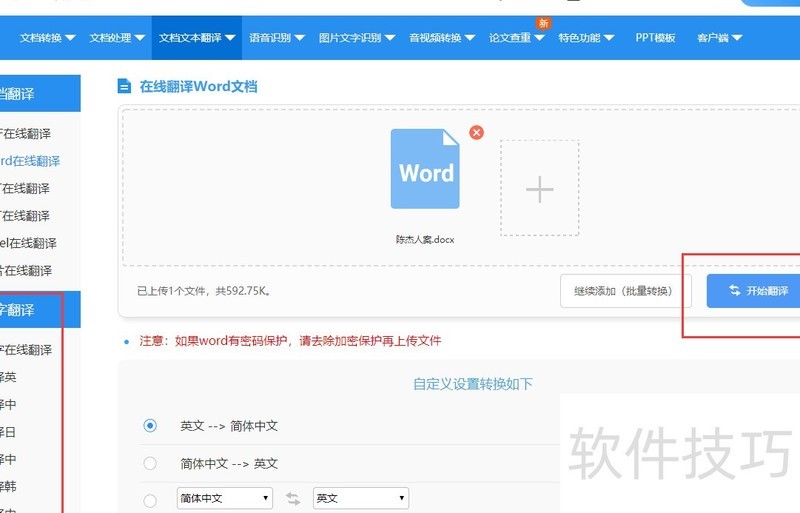Expand the 特色功能 menu
Image resolution: width=800 pixels, height=513 pixels.
[x=586, y=38]
